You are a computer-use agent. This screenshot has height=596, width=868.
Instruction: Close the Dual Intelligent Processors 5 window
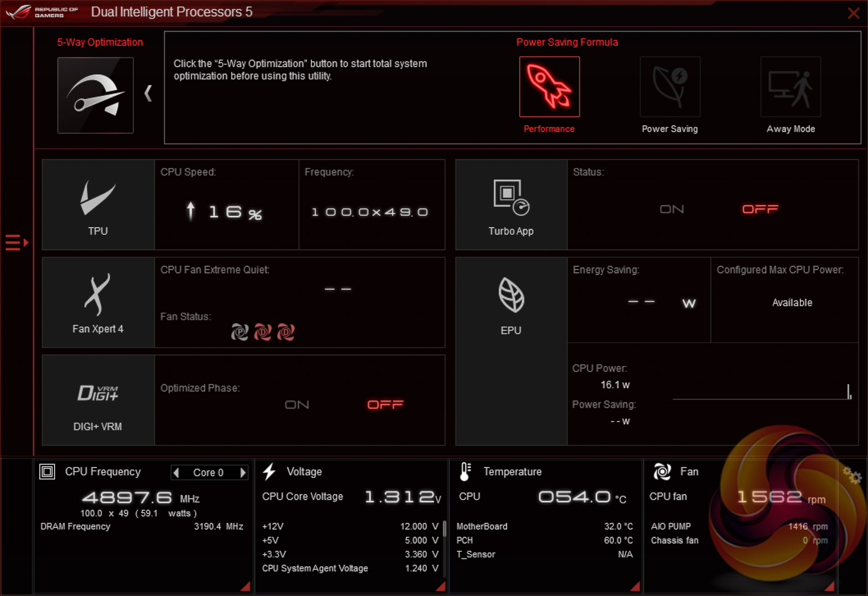point(853,13)
